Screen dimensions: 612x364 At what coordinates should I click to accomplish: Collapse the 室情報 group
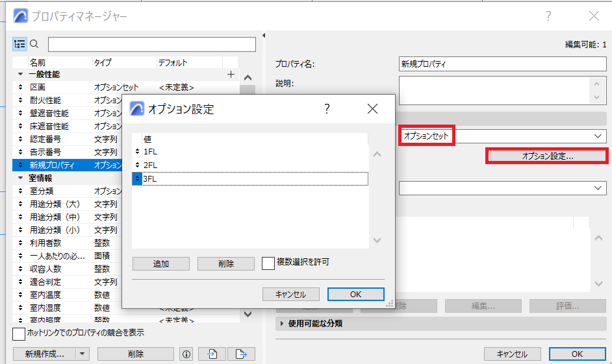[20, 178]
